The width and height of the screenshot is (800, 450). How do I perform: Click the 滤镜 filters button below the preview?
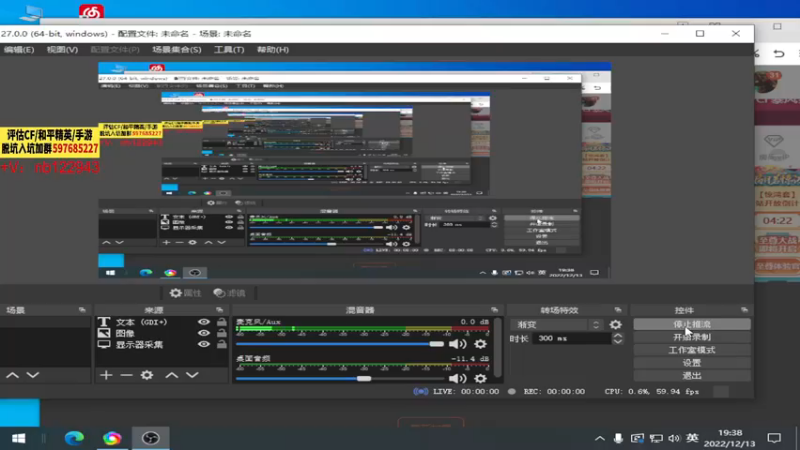point(230,293)
